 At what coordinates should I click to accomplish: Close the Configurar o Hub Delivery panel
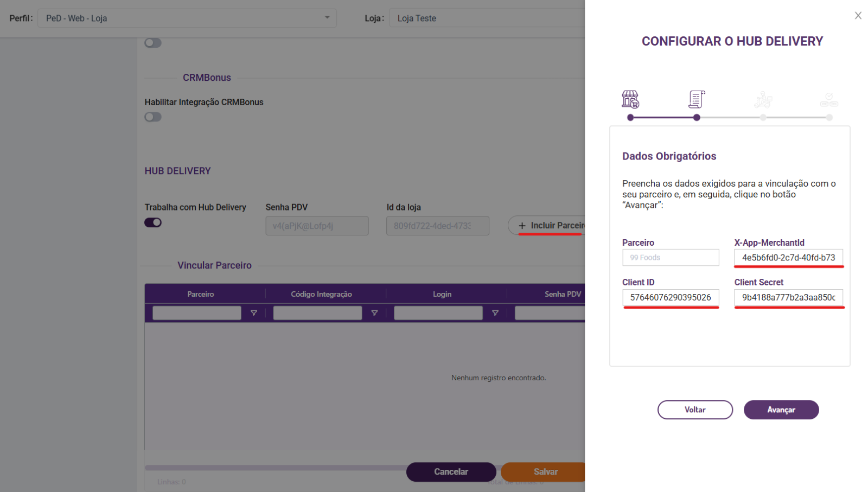tap(858, 16)
